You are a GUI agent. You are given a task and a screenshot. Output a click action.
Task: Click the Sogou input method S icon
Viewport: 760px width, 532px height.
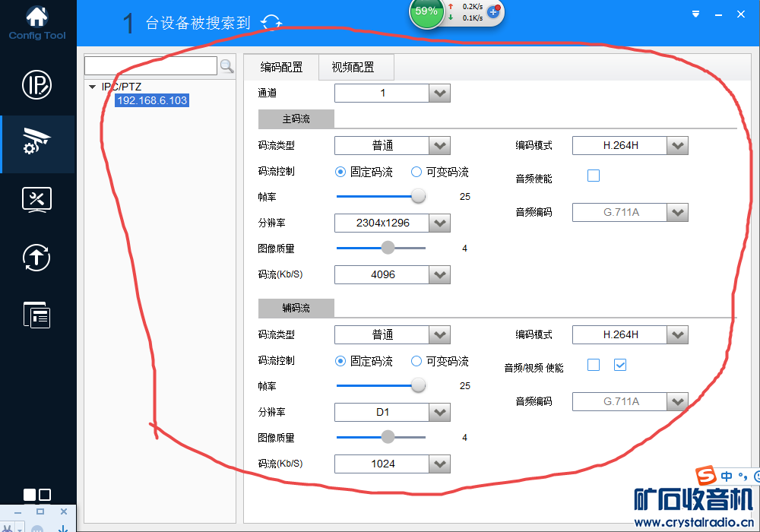pos(706,475)
